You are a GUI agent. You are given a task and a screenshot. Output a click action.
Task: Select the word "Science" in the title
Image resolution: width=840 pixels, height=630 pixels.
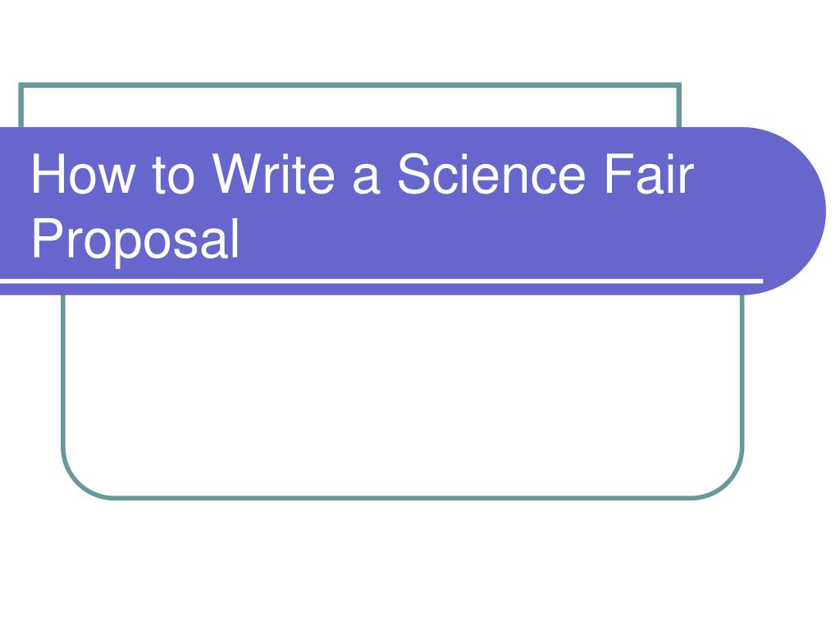tap(491, 174)
